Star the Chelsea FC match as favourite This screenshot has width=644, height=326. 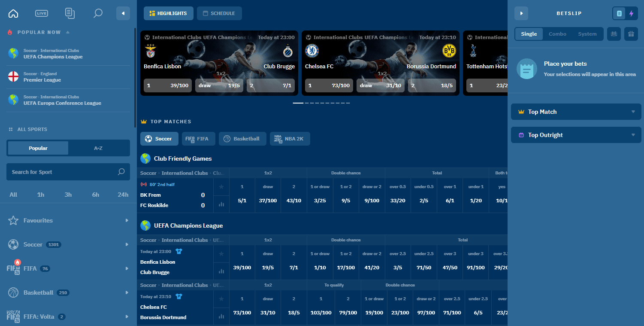pyautogui.click(x=221, y=299)
